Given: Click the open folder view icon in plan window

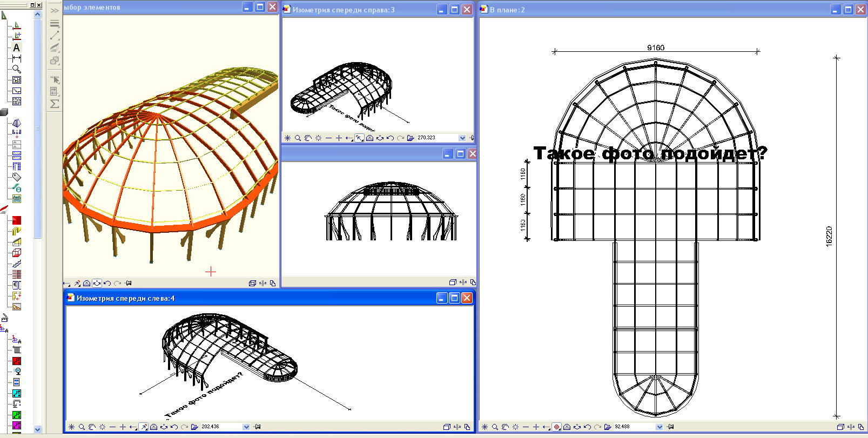Looking at the screenshot, I should tap(607, 427).
